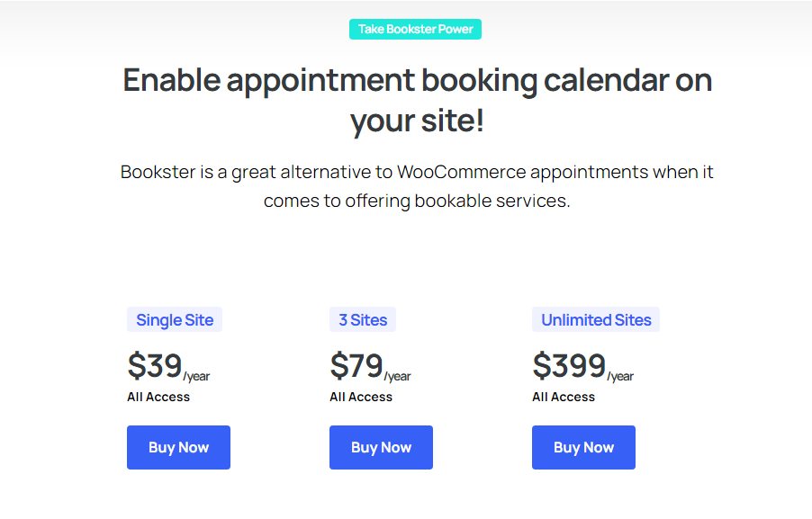Click Buy Now for the Unlimited Sites plan

(x=583, y=448)
